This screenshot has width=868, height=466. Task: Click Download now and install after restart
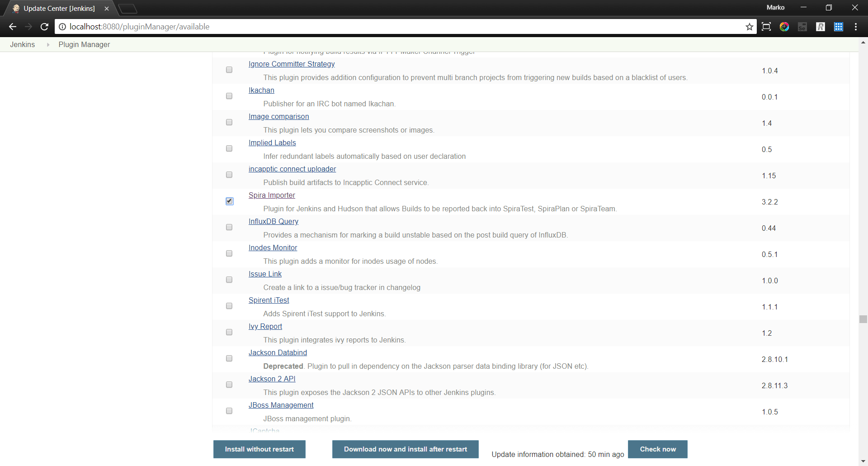(x=406, y=449)
